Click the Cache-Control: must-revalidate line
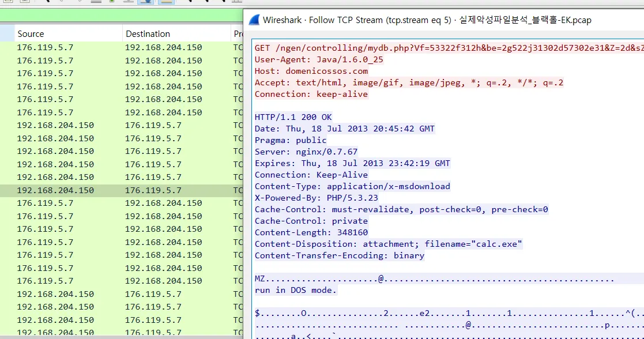 (401, 209)
